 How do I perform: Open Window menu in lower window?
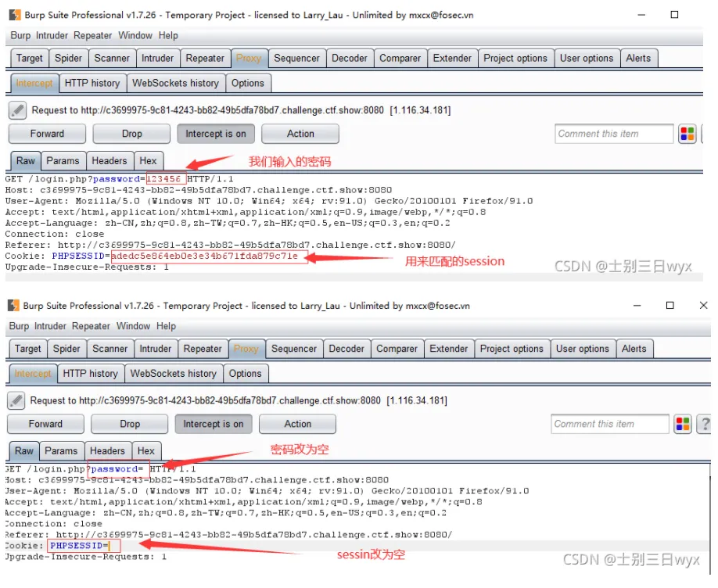tap(133, 326)
